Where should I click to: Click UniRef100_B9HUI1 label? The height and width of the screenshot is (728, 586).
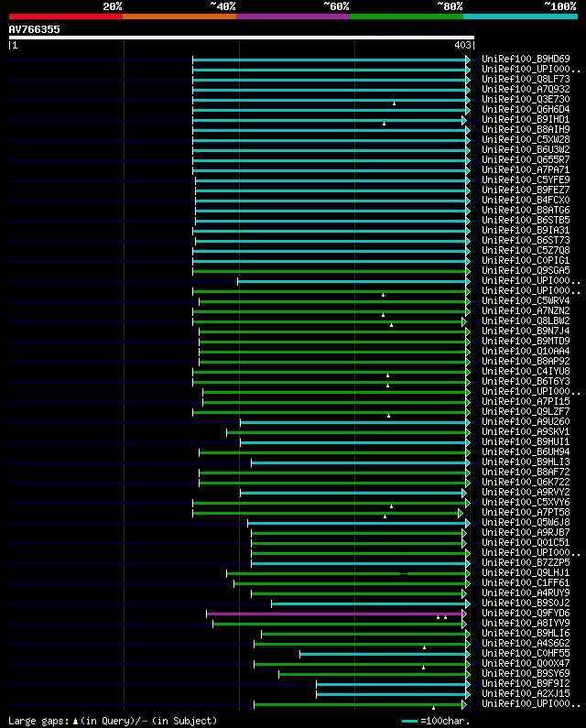pyautogui.click(x=526, y=441)
